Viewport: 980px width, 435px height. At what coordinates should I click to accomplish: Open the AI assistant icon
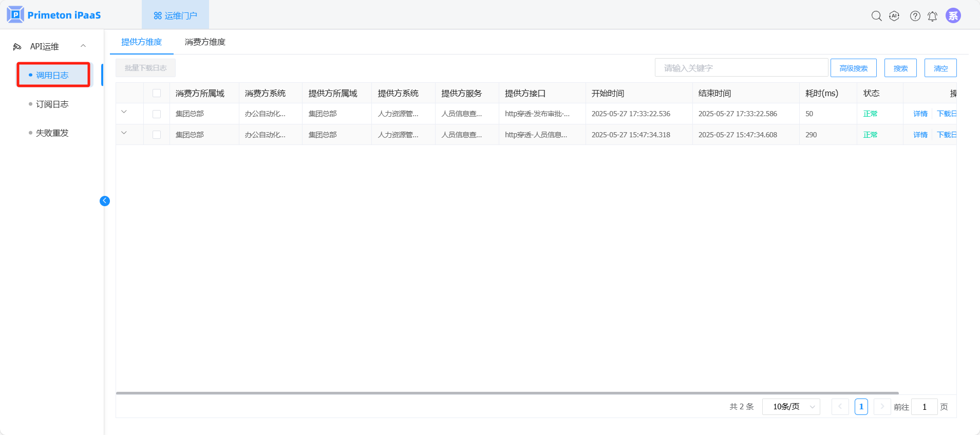(x=894, y=16)
